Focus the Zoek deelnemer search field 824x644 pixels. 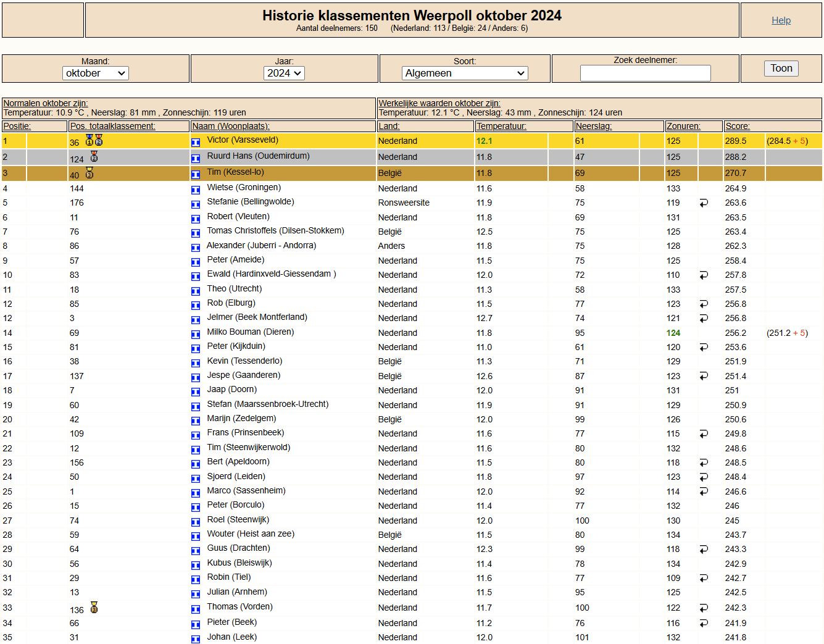pyautogui.click(x=646, y=73)
